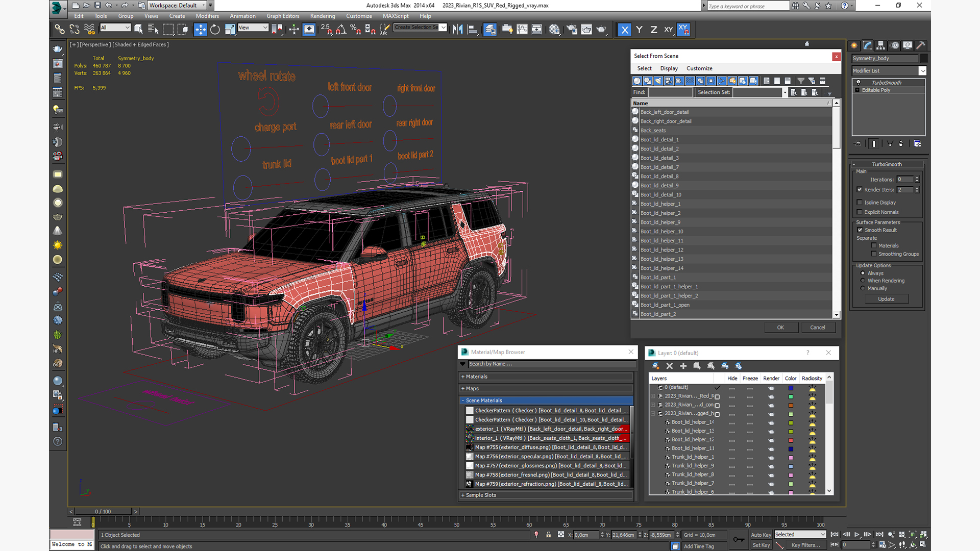Viewport: 980px width, 551px height.
Task: Toggle the Render Iters checkbox
Action: (x=860, y=190)
